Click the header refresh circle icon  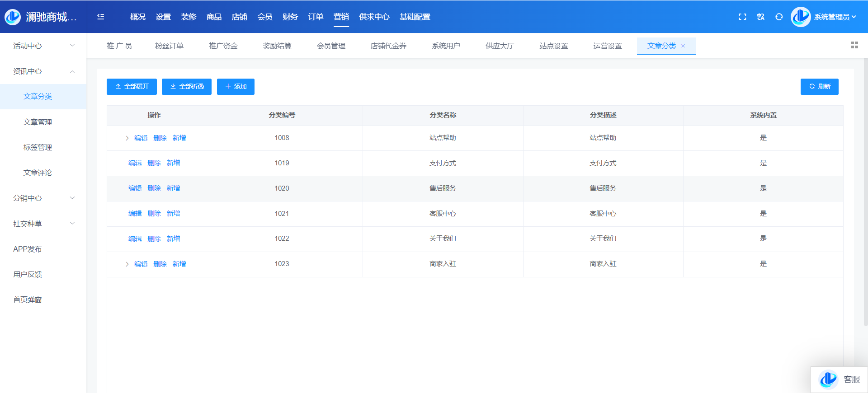[x=779, y=17]
